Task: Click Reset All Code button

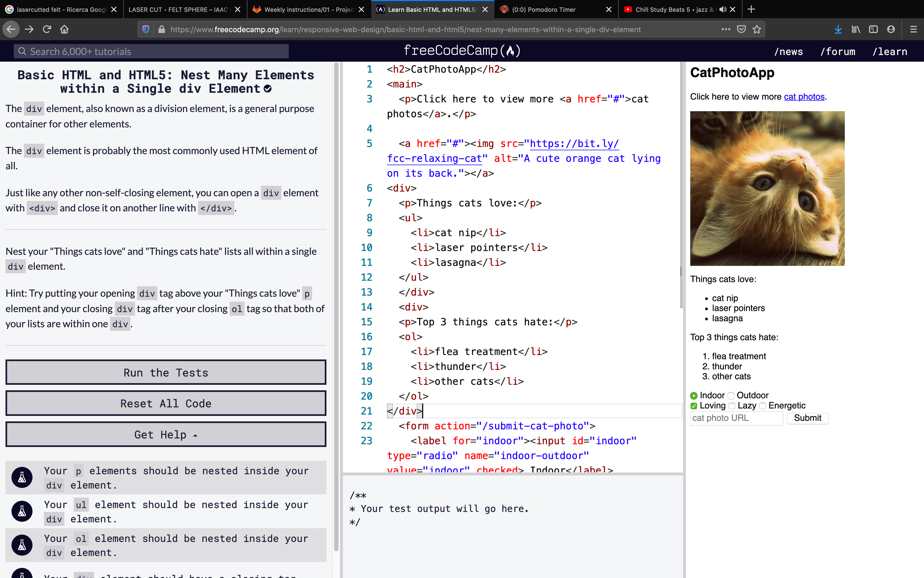Action: coord(166,403)
